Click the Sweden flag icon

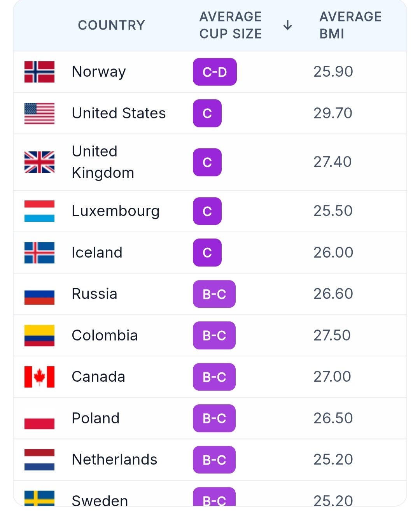pyautogui.click(x=39, y=499)
